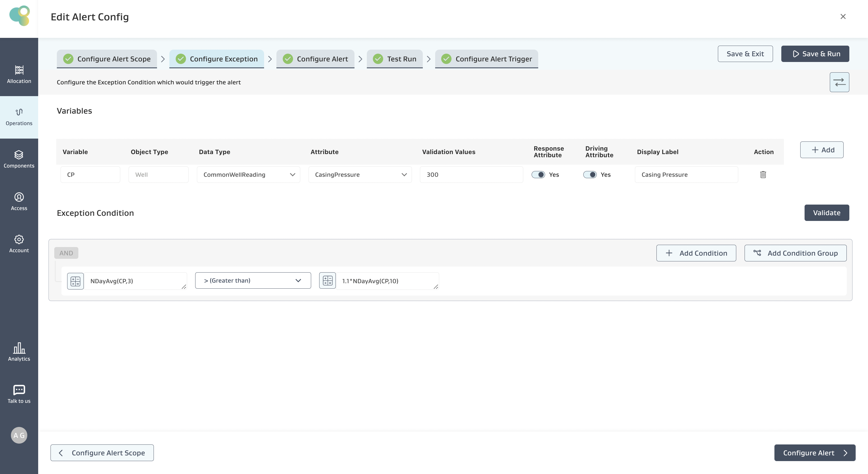The width and height of the screenshot is (868, 474).
Task: Delete the CP variable row via trash icon
Action: coord(763,174)
